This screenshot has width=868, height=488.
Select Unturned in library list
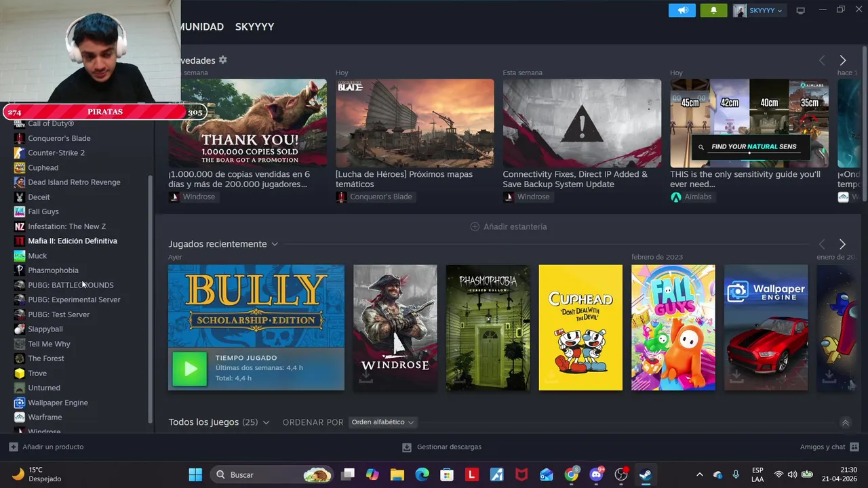coord(44,388)
